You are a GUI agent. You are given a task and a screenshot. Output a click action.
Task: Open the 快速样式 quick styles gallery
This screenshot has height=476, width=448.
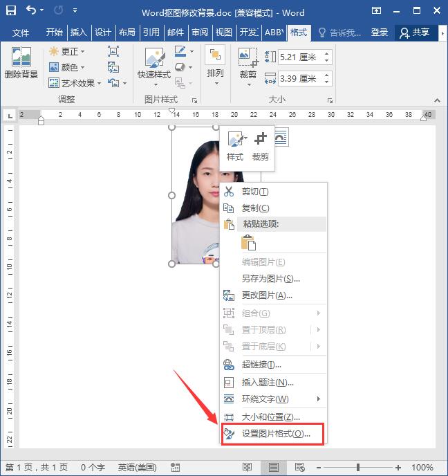tap(154, 67)
